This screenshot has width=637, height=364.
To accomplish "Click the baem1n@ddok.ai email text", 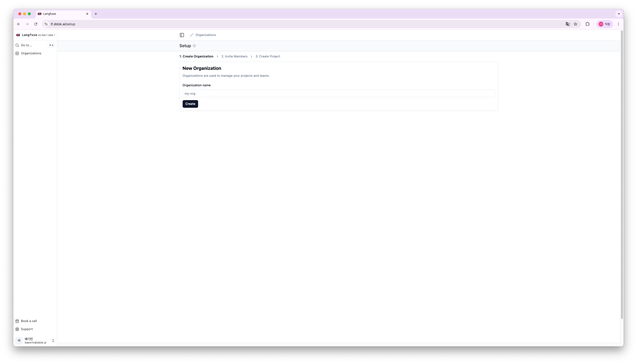I will point(36,343).
